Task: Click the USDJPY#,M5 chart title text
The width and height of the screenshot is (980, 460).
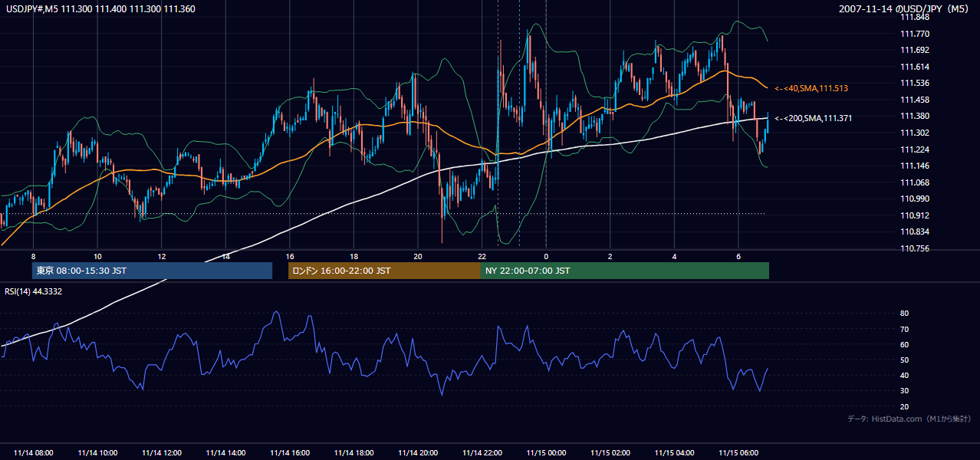Action: pos(100,8)
